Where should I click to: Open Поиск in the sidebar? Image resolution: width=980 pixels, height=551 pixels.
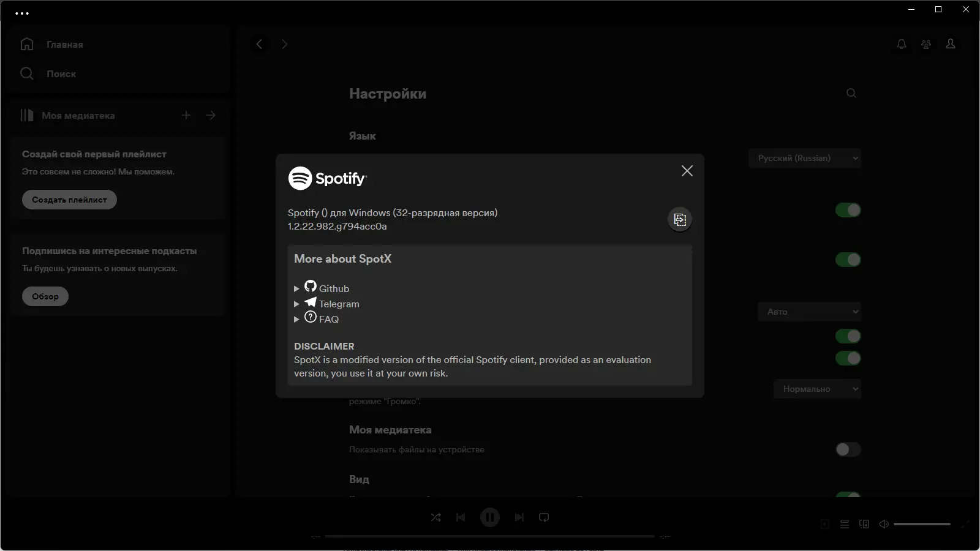(x=61, y=74)
